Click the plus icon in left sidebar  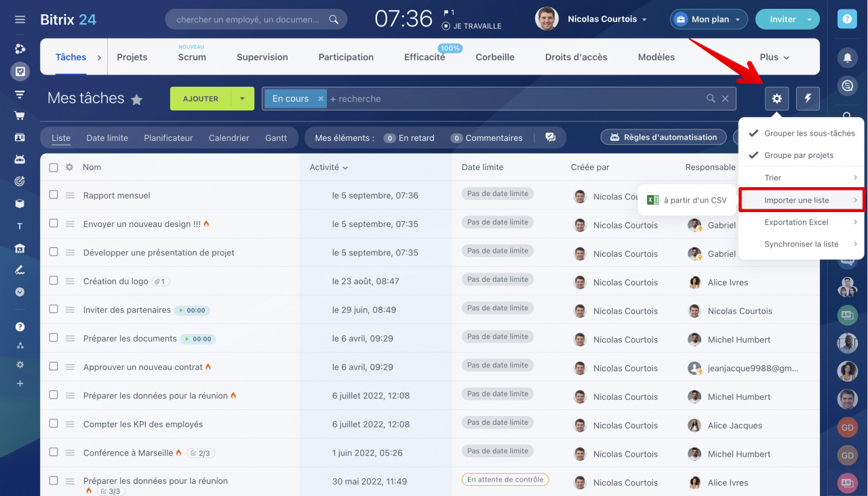(x=20, y=384)
